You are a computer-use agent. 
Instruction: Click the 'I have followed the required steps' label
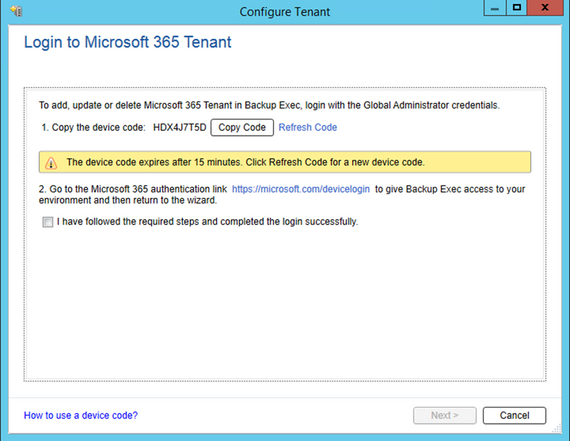[x=207, y=222]
